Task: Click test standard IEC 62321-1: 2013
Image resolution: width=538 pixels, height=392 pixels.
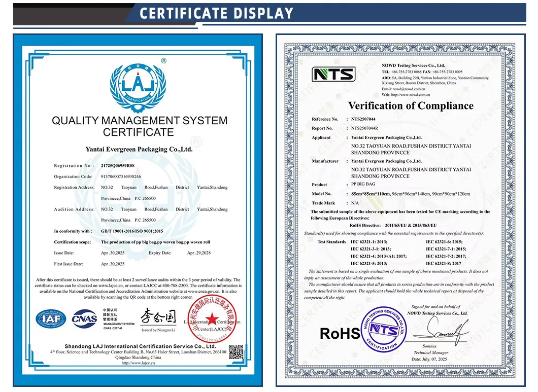Action: click(x=369, y=242)
